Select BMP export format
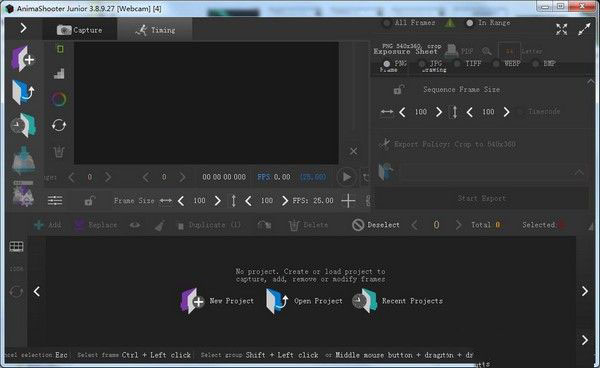600x368 pixels. (x=536, y=64)
